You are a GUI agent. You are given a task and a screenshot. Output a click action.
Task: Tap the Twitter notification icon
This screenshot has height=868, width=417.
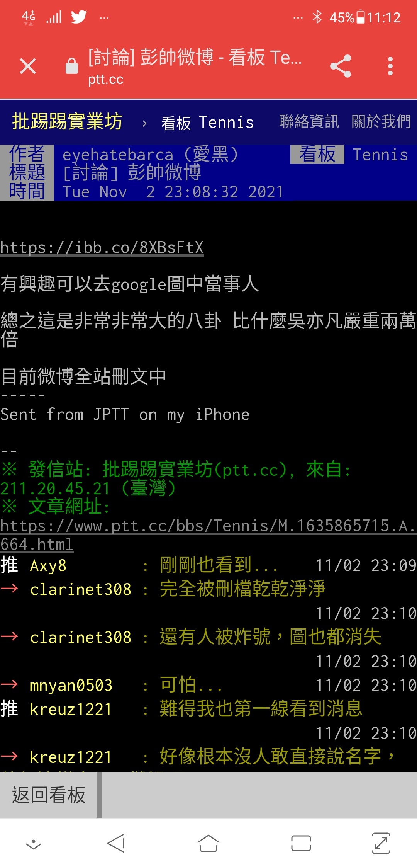tap(79, 17)
